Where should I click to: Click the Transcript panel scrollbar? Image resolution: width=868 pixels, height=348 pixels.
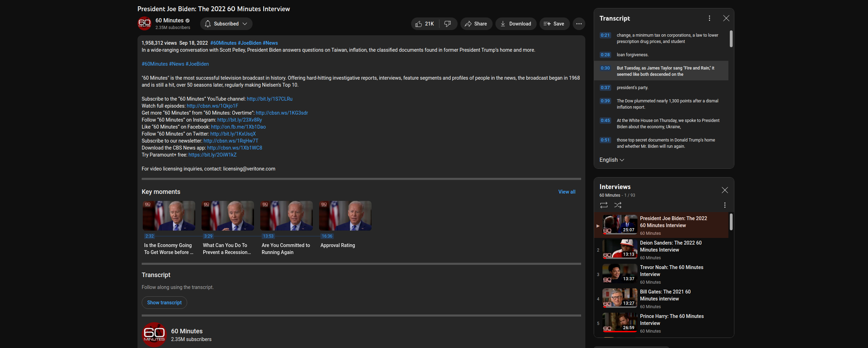pos(731,39)
